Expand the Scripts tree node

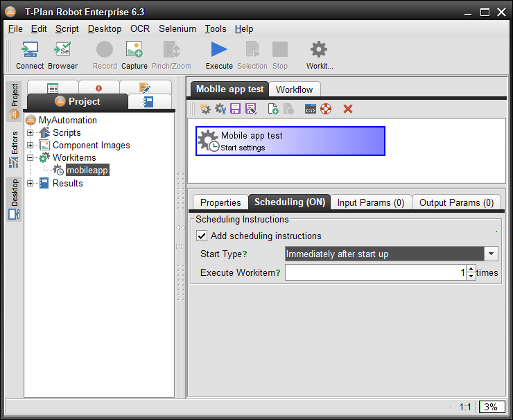point(30,133)
